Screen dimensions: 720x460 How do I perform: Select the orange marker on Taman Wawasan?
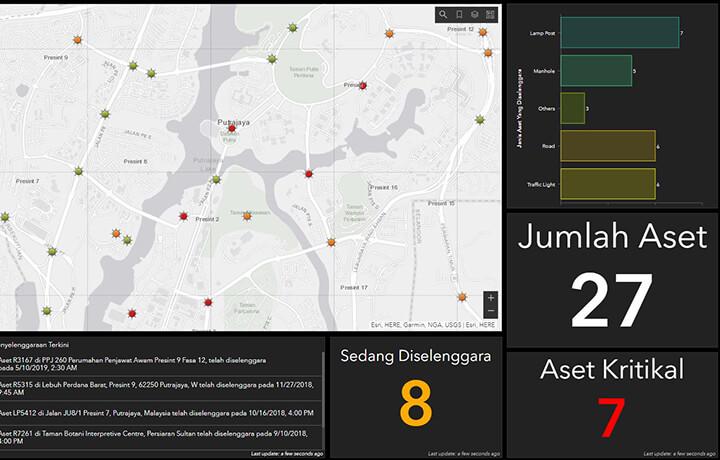click(247, 216)
